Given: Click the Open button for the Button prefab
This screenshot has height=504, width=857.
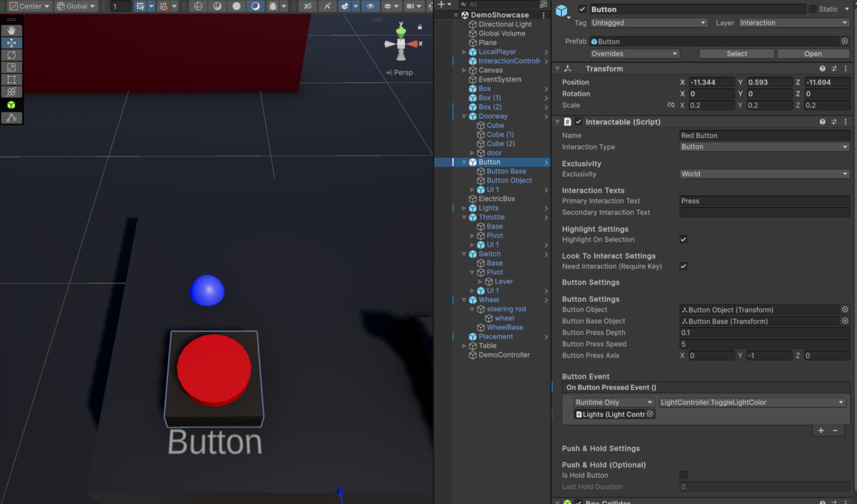Looking at the screenshot, I should coord(813,53).
